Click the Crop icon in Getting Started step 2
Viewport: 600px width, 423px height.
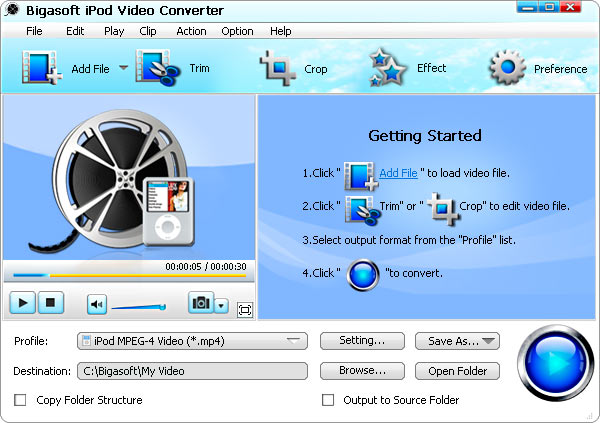[443, 208]
